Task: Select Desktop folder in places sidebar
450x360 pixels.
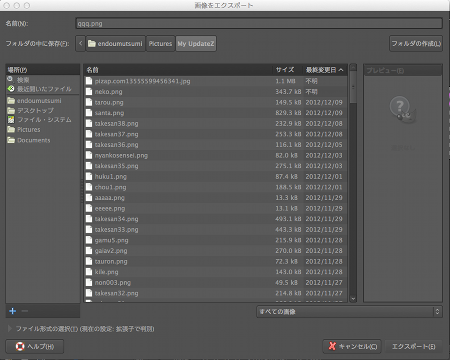Action: (x=43, y=110)
